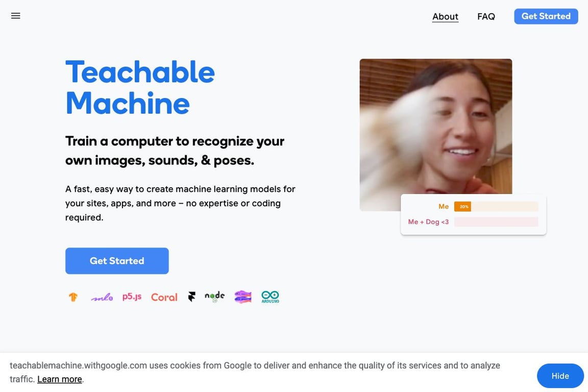
Task: Click the p5.js logo
Action: click(x=132, y=297)
